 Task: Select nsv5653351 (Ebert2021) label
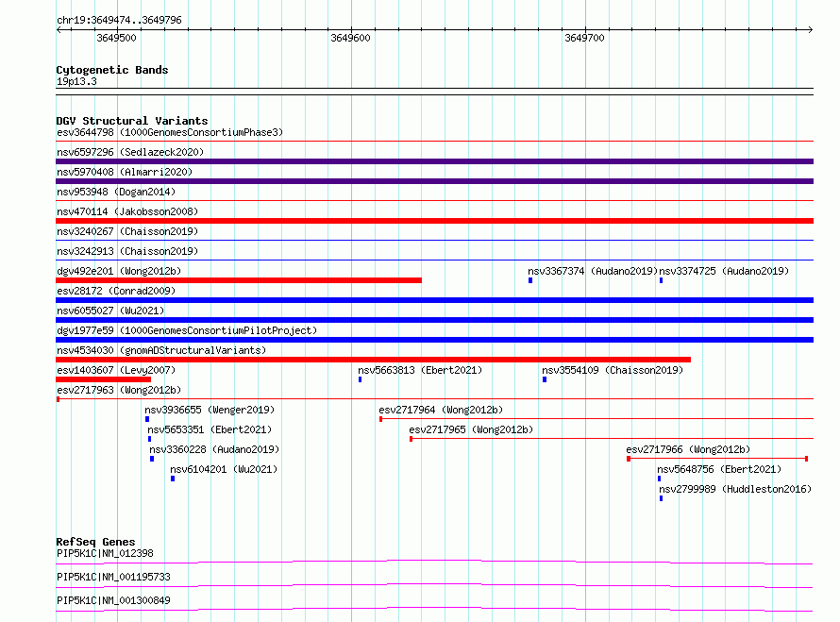[210, 429]
